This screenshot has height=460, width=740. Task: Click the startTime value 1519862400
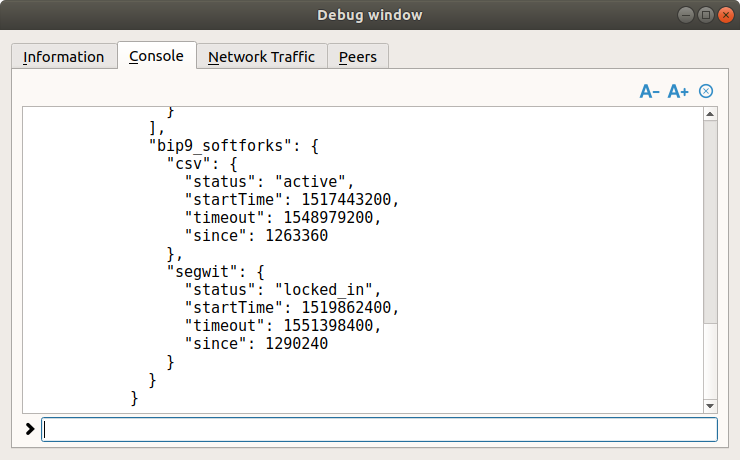(x=346, y=308)
